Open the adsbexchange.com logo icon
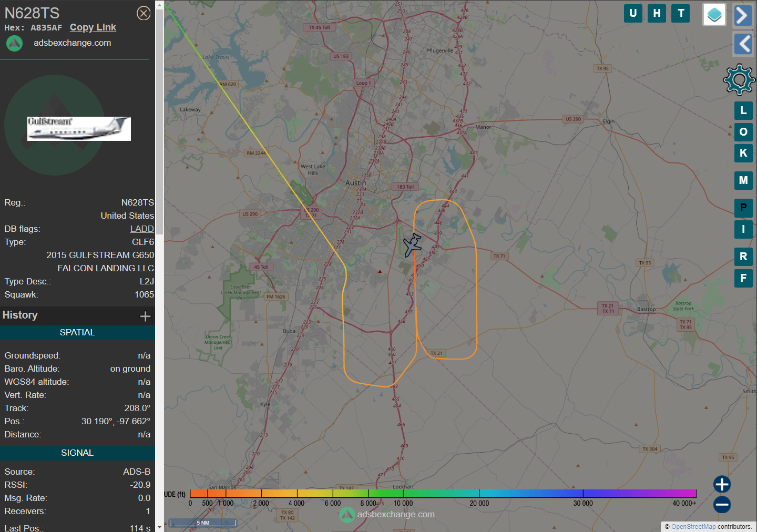This screenshot has width=757, height=532. (x=14, y=43)
